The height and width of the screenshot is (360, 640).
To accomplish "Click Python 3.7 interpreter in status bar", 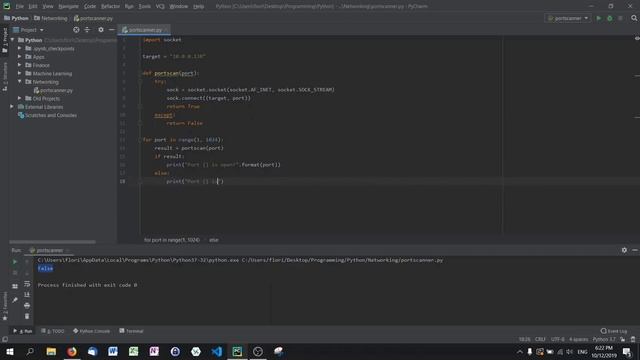I will coord(604,339).
